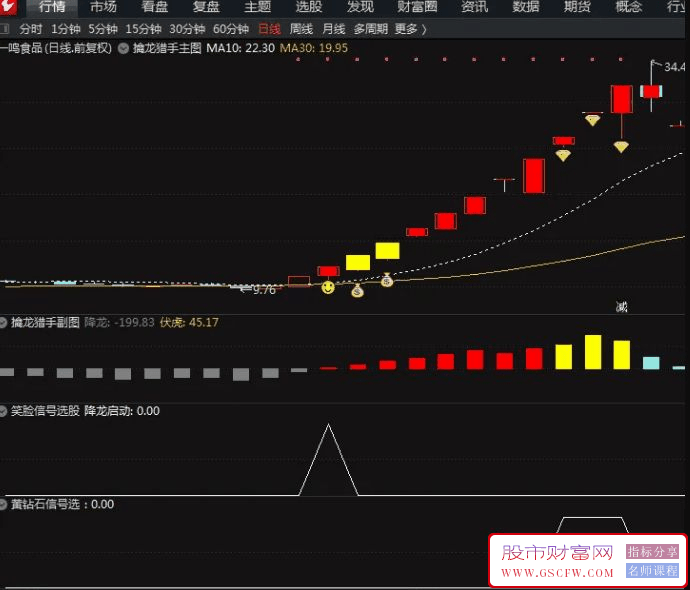The image size is (690, 590).
Task: Click the cyan bar in sub-chart
Action: 651,363
